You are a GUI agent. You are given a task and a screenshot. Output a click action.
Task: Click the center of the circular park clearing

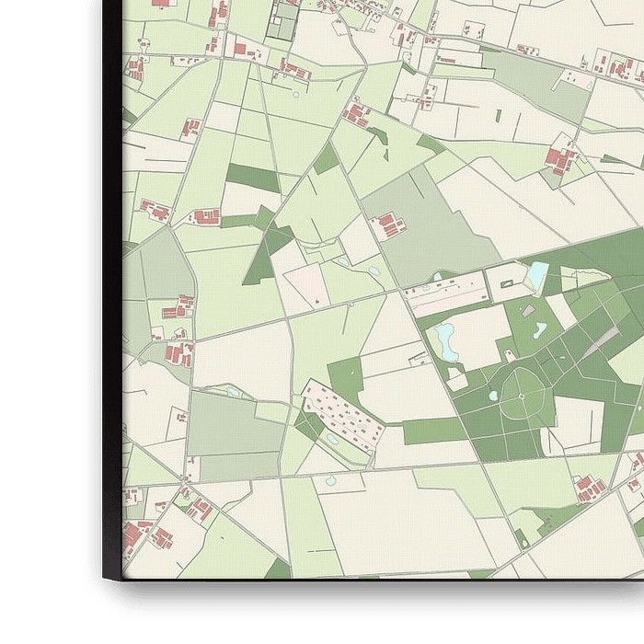point(521,396)
